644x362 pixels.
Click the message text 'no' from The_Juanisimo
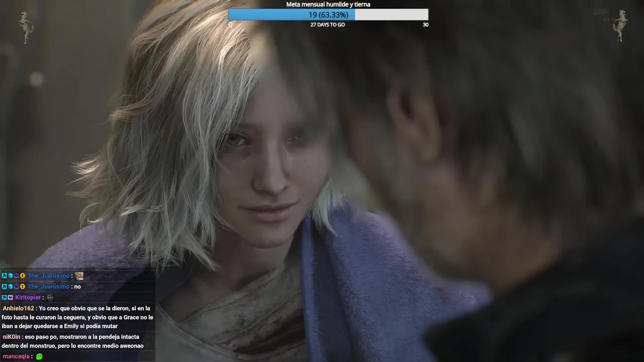point(77,287)
